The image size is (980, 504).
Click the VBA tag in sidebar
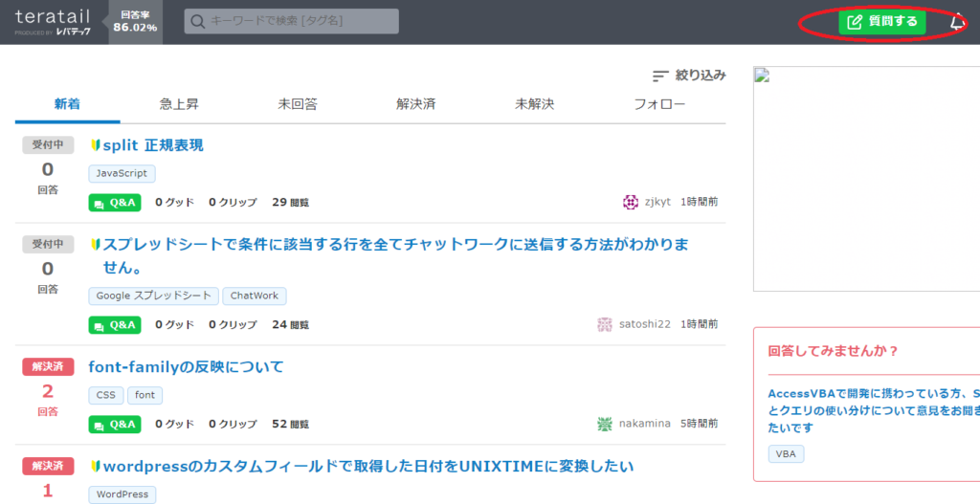click(786, 453)
